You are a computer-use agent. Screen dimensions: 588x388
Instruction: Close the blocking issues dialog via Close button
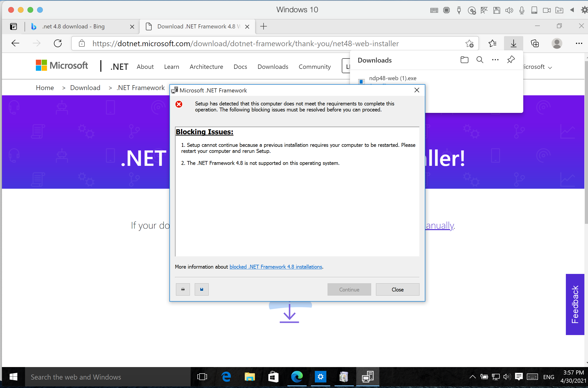pos(397,289)
